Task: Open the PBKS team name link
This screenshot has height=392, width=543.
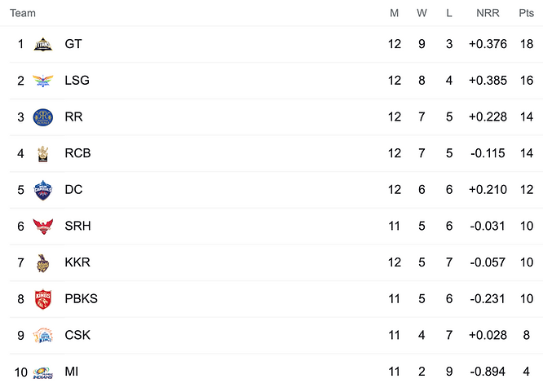Action: [x=81, y=298]
